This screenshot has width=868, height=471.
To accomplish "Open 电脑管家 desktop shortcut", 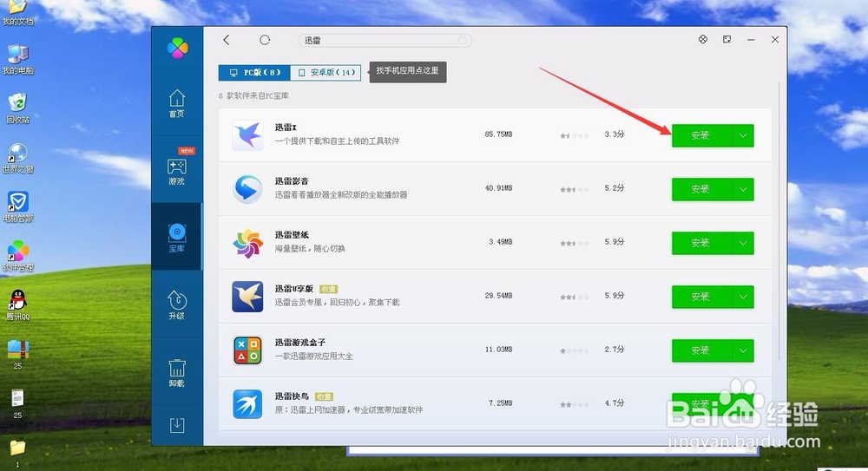I will (x=17, y=207).
